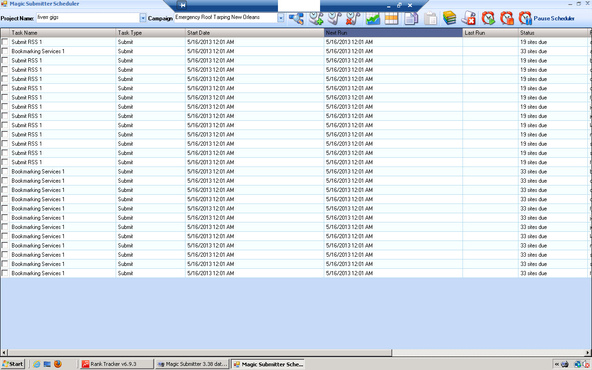This screenshot has width=592, height=370.
Task: Switch to Rank Tracker v6.9.3 taskbar button
Action: coord(117,364)
